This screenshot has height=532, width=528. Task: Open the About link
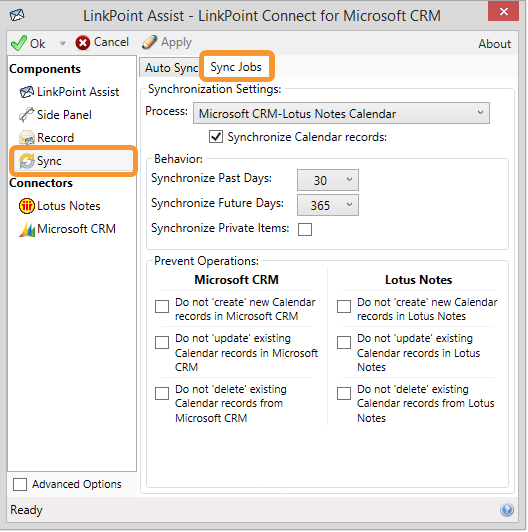point(494,44)
